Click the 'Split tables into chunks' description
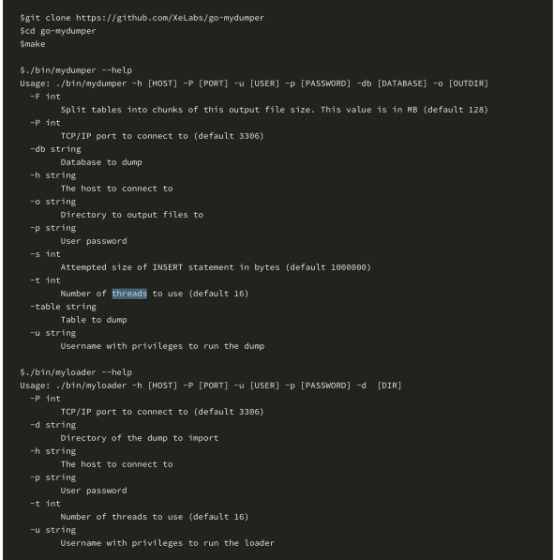The image size is (554, 560). (x=274, y=110)
